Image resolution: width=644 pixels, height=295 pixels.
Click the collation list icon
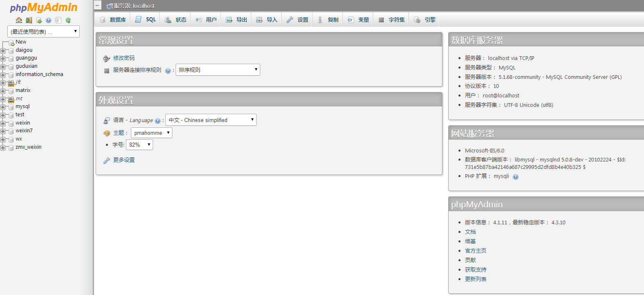(107, 71)
